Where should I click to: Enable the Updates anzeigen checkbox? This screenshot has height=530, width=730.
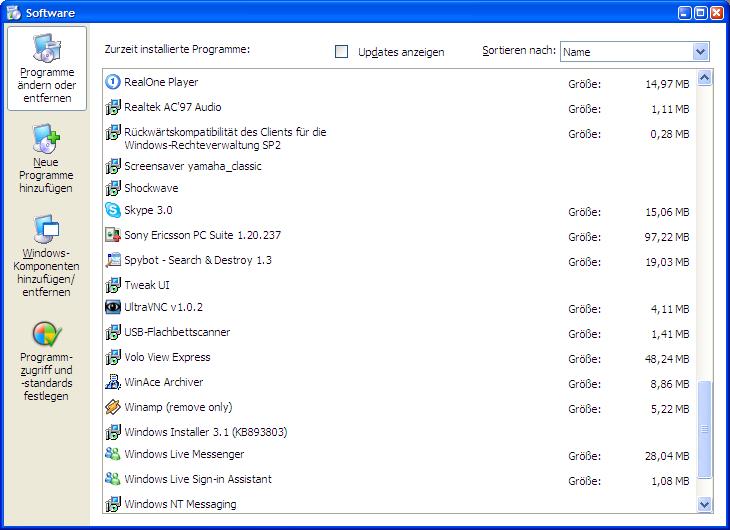(341, 51)
